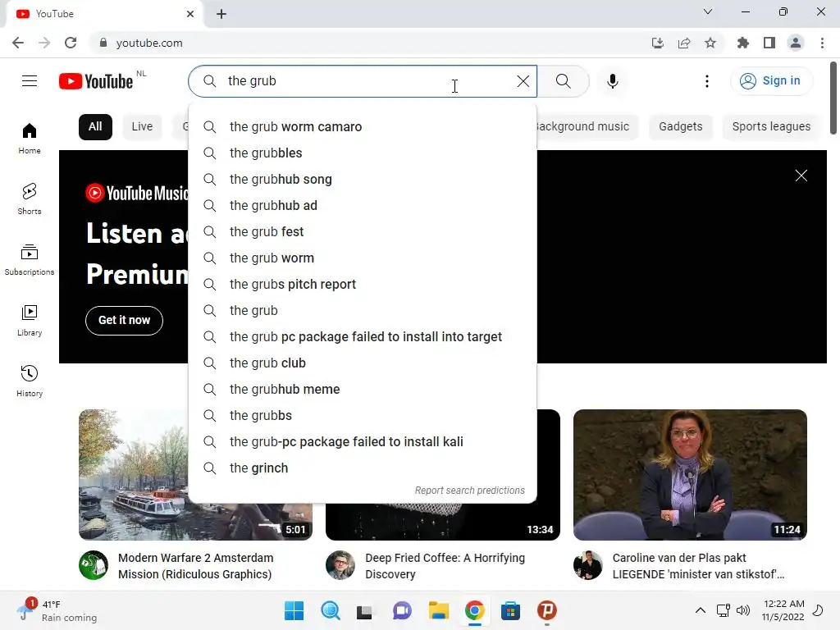Open Microsoft Store from taskbar
This screenshot has height=630, width=840.
coord(510,610)
